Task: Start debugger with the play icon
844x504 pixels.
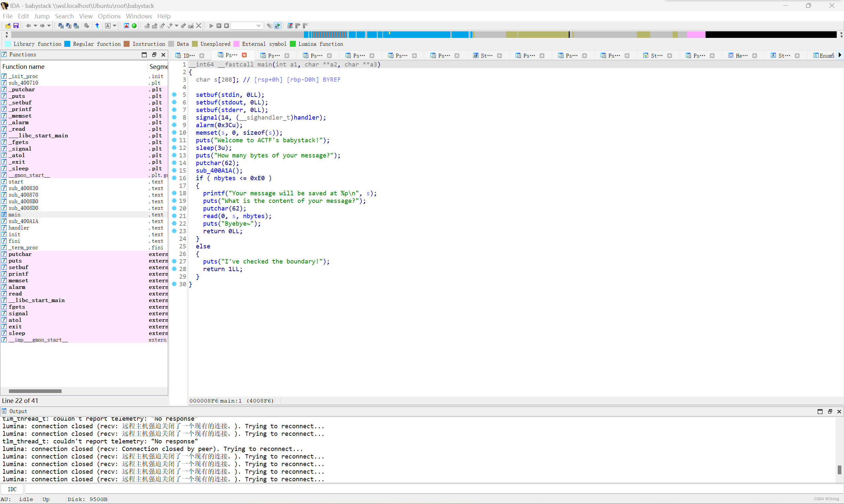Action: coord(211,26)
